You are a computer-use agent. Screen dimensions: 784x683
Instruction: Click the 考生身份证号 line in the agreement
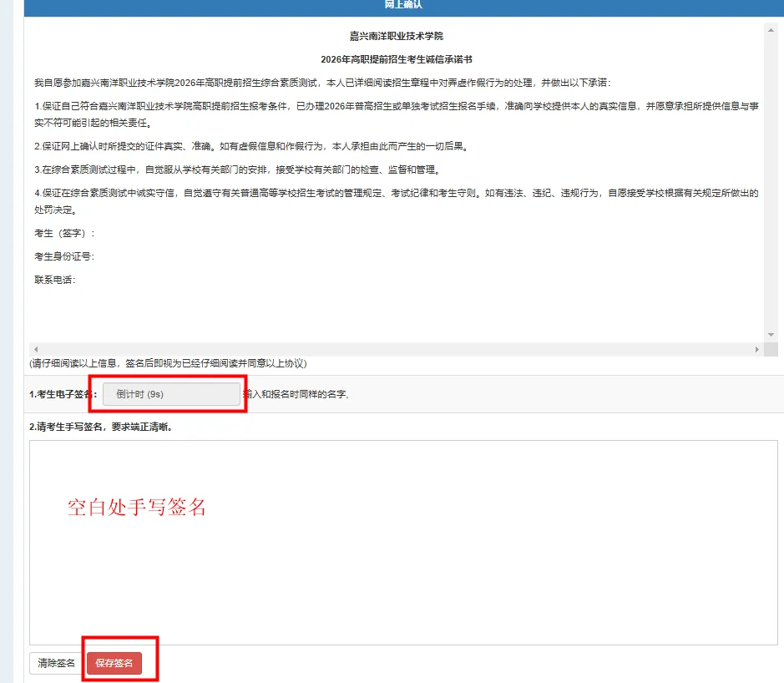(64, 256)
